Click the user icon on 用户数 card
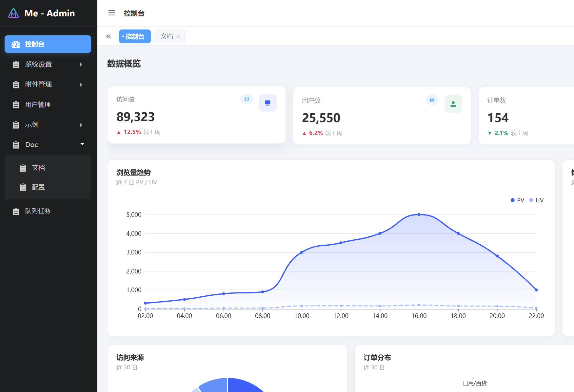 pos(453,104)
